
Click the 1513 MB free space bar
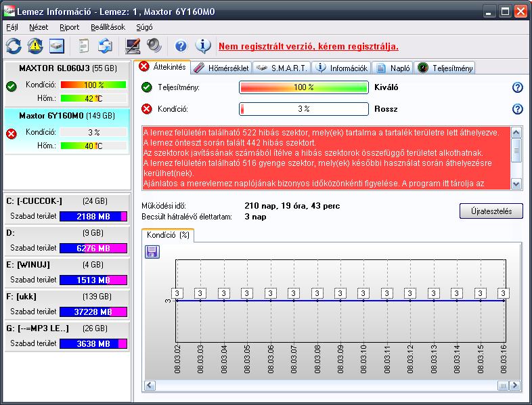pos(93,280)
